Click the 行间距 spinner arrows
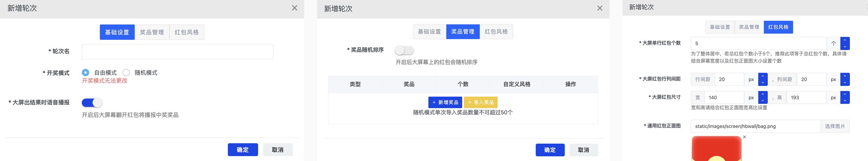Image resolution: width=868 pixels, height=161 pixels. tap(763, 79)
